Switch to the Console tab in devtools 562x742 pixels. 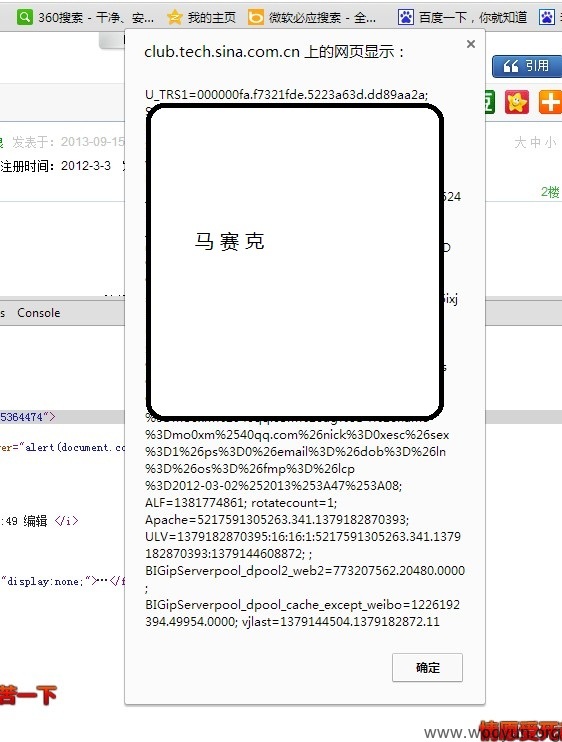tap(39, 313)
